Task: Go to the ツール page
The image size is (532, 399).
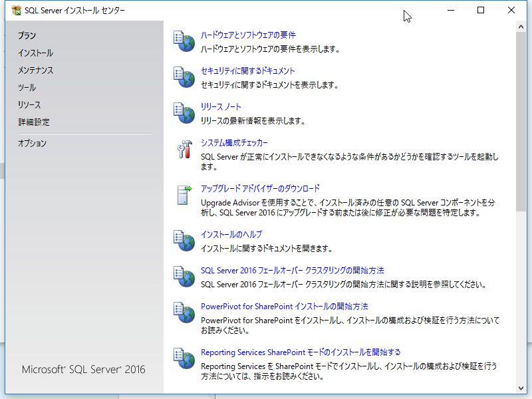Action: coord(27,88)
